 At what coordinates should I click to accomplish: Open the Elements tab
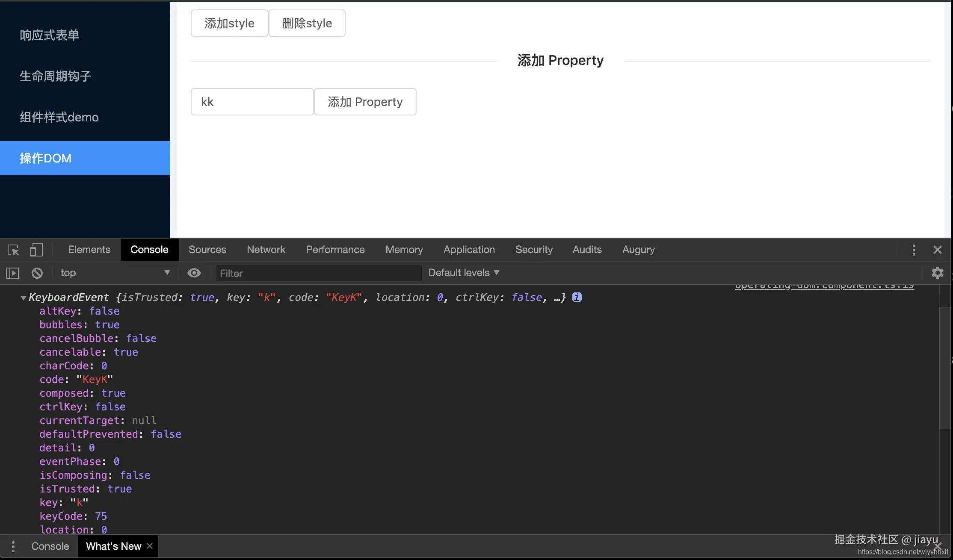[x=89, y=250]
